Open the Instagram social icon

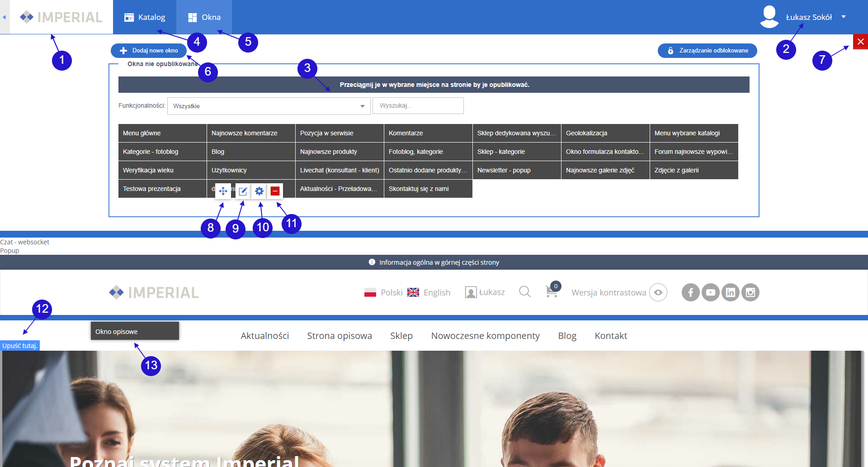click(x=750, y=292)
